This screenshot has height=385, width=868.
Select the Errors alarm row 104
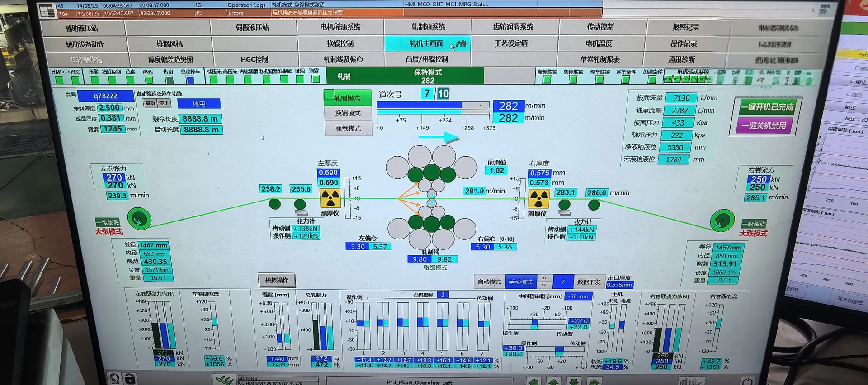coord(329,13)
